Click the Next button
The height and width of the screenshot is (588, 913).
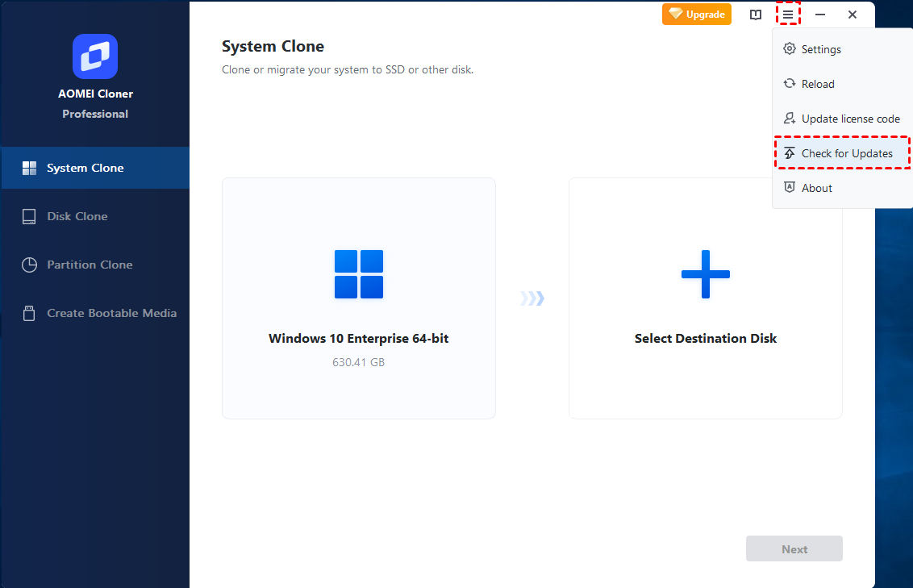coord(794,549)
